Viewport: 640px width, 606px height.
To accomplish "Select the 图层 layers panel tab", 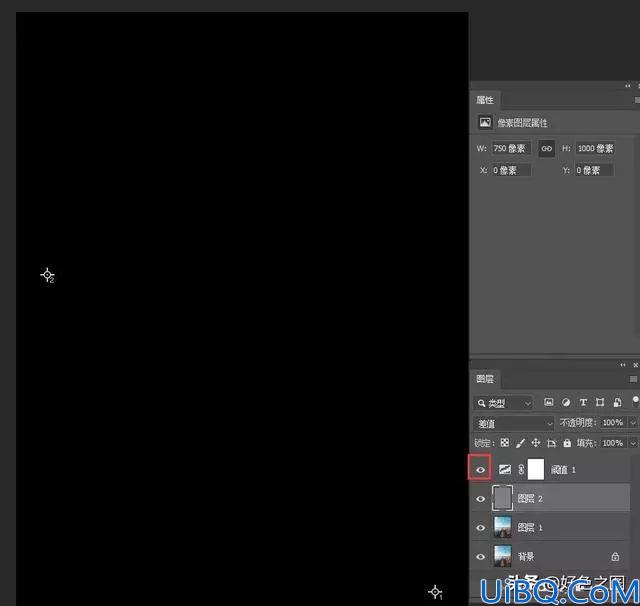I will coord(485,379).
